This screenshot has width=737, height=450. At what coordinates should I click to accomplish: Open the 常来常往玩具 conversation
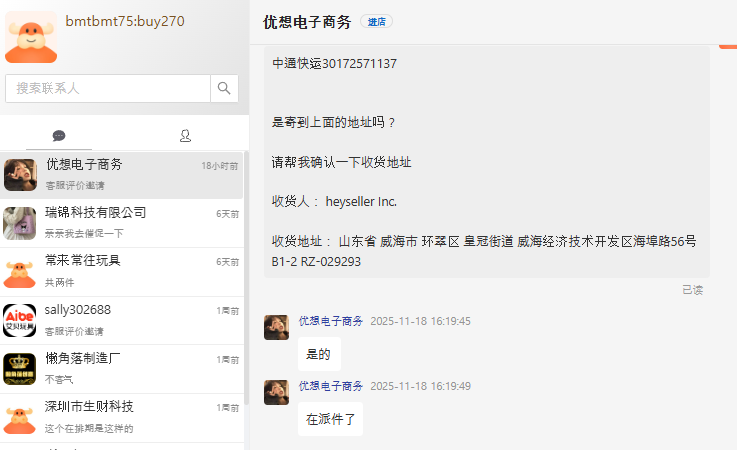(x=122, y=271)
